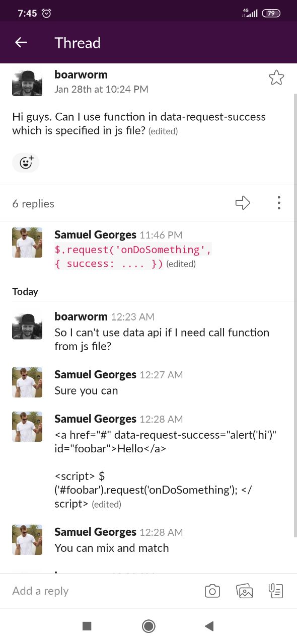Screen dimensions: 297x644
Task: Tap Samuel Georges name at 12:27 AM
Action: coord(95,374)
